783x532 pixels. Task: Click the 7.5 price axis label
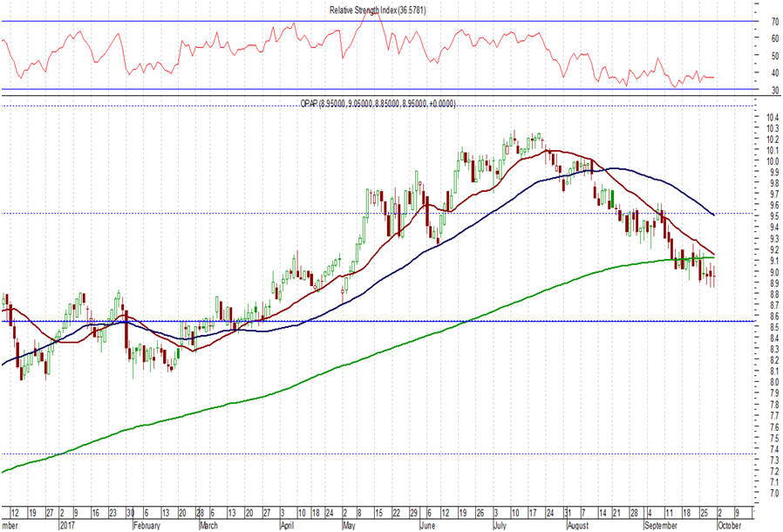773,438
